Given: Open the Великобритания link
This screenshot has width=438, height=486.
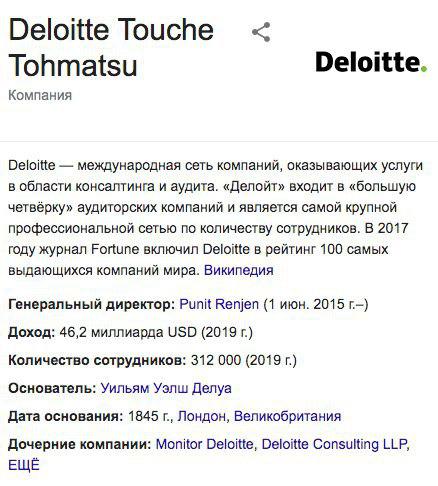Looking at the screenshot, I should click(287, 416).
